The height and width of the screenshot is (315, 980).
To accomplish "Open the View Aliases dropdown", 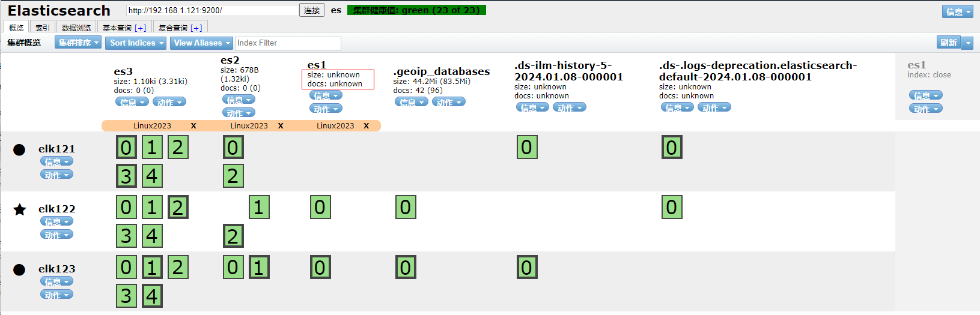I will [202, 43].
